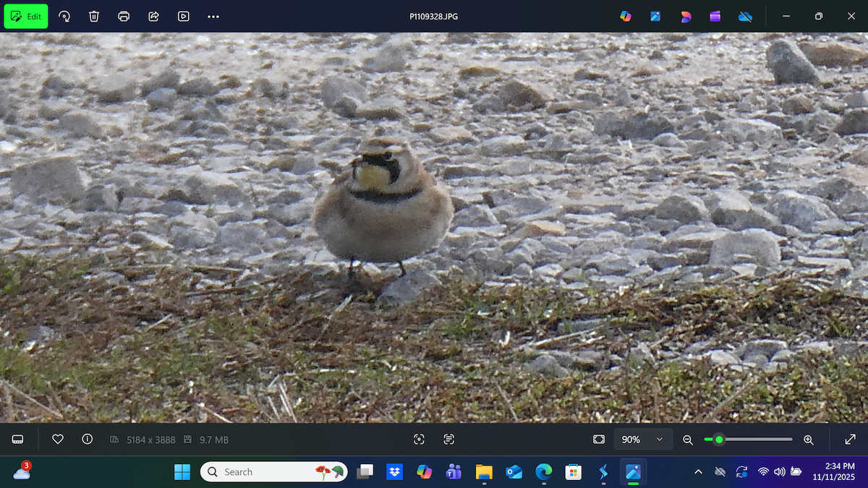This screenshot has width=868, height=488.
Task: Show hidden icons in the system tray
Action: 698,472
